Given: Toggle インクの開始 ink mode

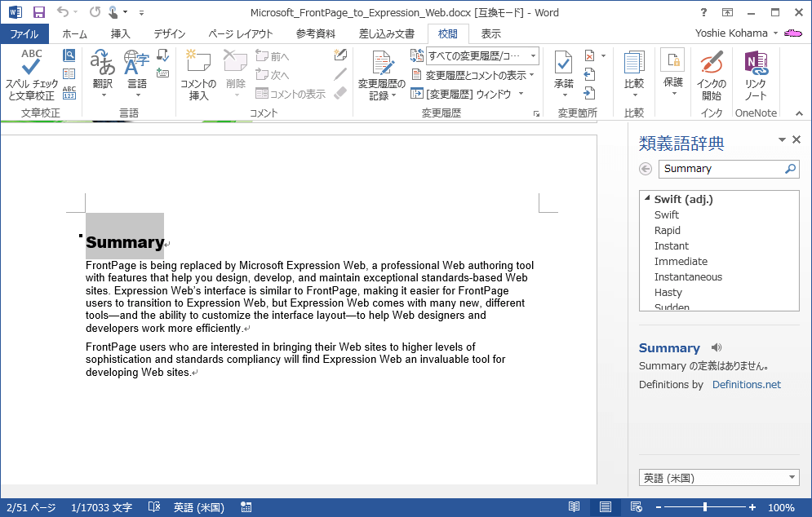Looking at the screenshot, I should click(711, 76).
